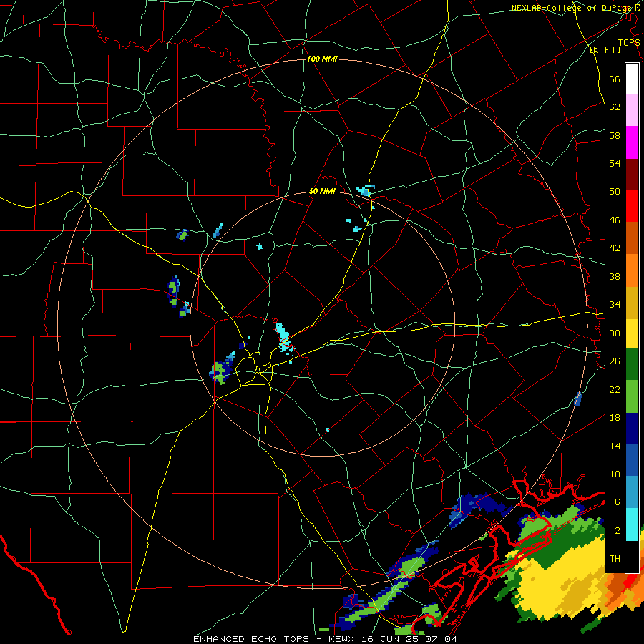This screenshot has width=644, height=644.
Task: Select the 34 legend value
Action: (615, 305)
